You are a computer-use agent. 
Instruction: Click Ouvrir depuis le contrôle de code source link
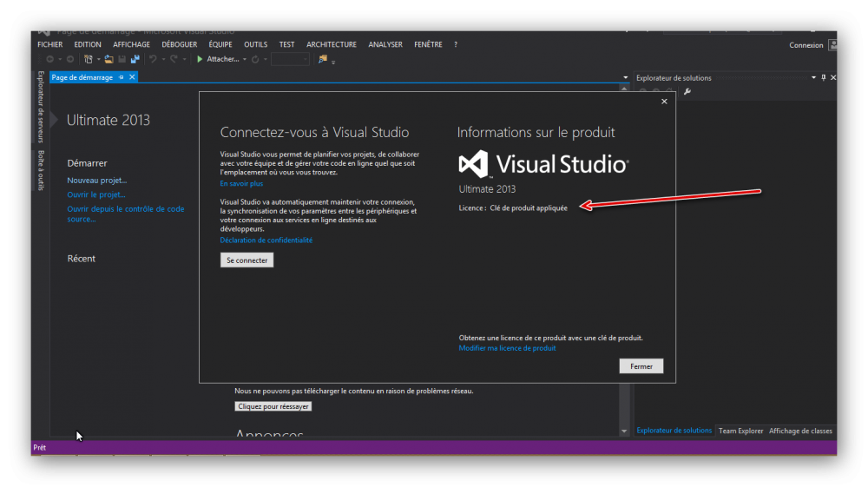tap(126, 214)
